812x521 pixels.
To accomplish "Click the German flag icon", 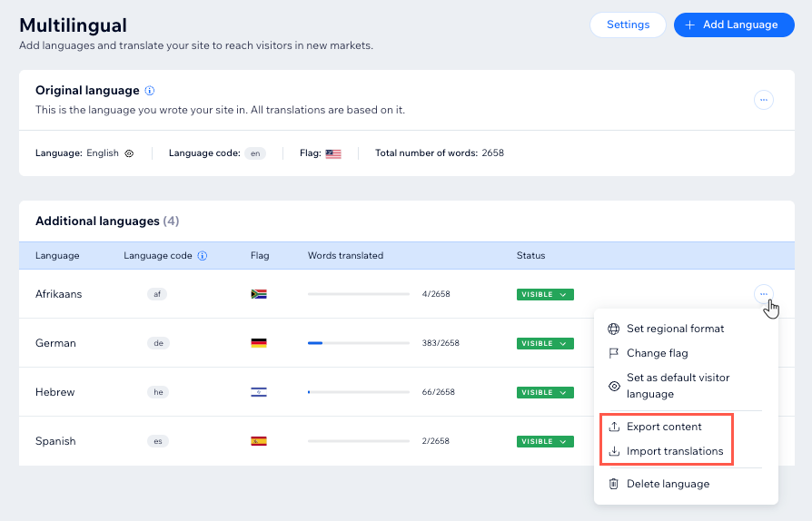I will 259,343.
